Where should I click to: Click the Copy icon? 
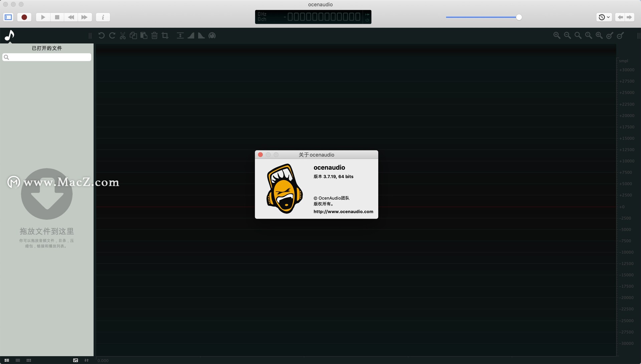133,35
